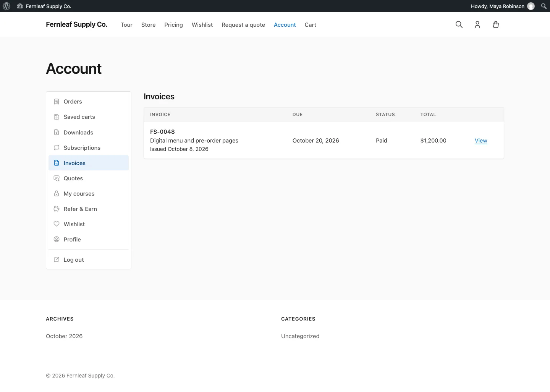
Task: Click the Profile person icon in sidebar
Action: click(57, 239)
